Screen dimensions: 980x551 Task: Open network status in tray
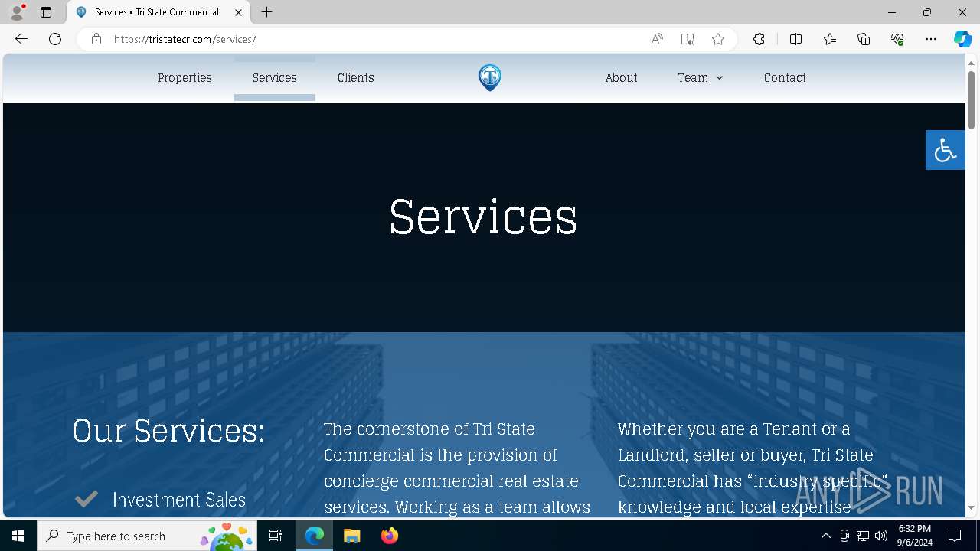(863, 536)
